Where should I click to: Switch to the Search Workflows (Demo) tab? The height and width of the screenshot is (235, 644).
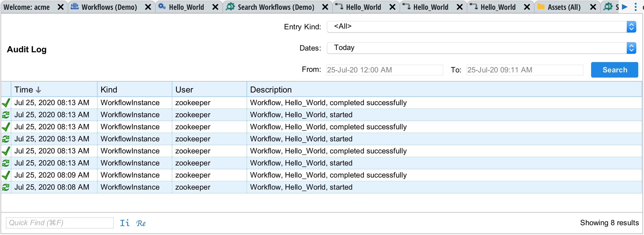[276, 7]
